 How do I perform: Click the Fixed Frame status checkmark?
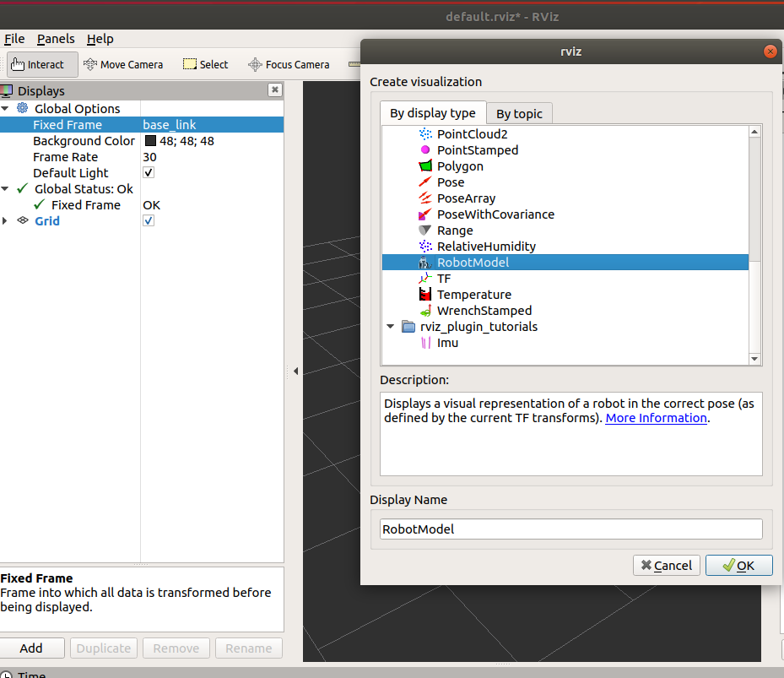coord(39,204)
